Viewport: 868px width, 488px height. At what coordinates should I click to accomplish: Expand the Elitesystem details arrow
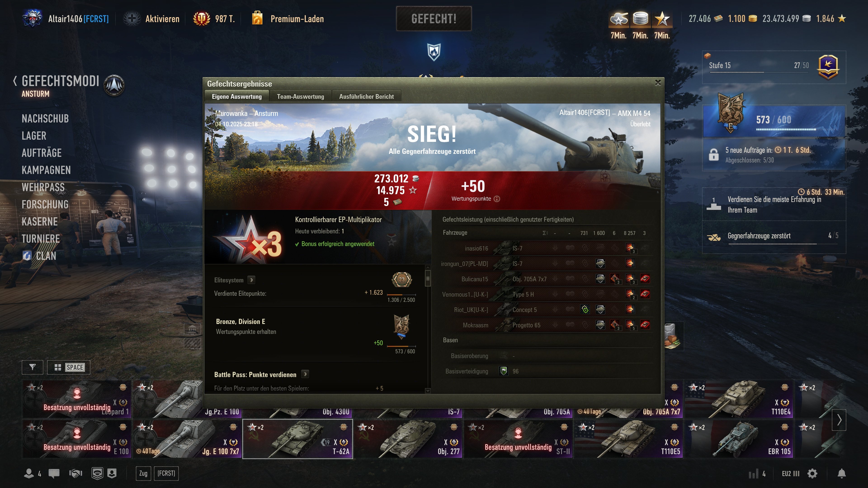pos(251,280)
